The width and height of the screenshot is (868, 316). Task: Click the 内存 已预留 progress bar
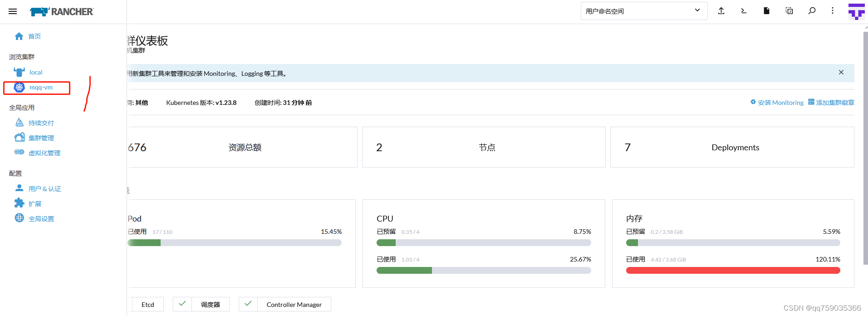tap(733, 243)
